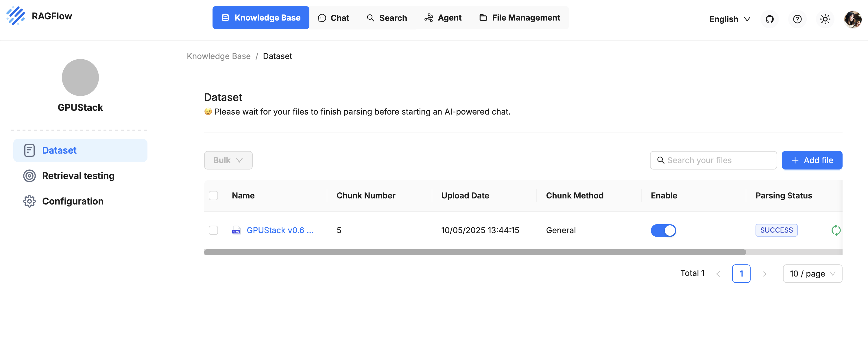Click the help question mark icon
This screenshot has height=361, width=868.
pos(797,19)
